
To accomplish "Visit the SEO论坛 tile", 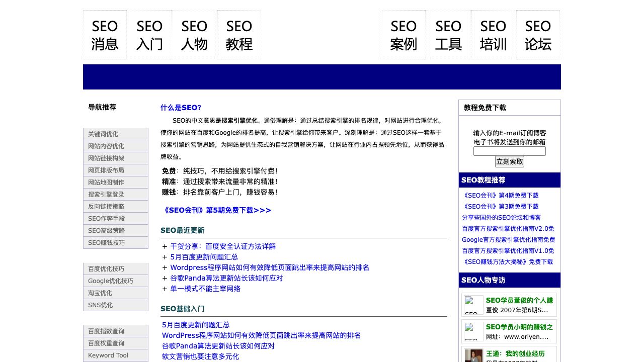I will point(538,35).
